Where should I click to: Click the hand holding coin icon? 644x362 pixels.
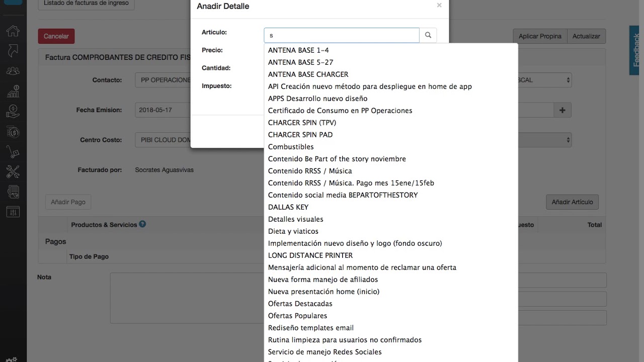pos(13,112)
